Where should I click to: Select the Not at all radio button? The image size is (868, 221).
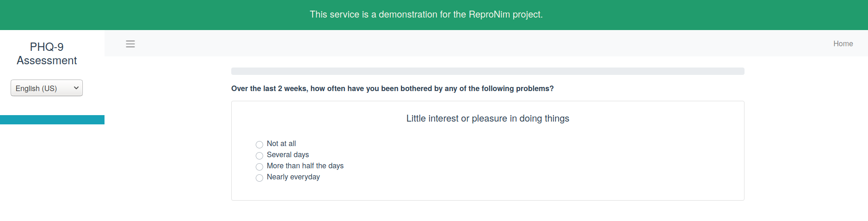(259, 145)
